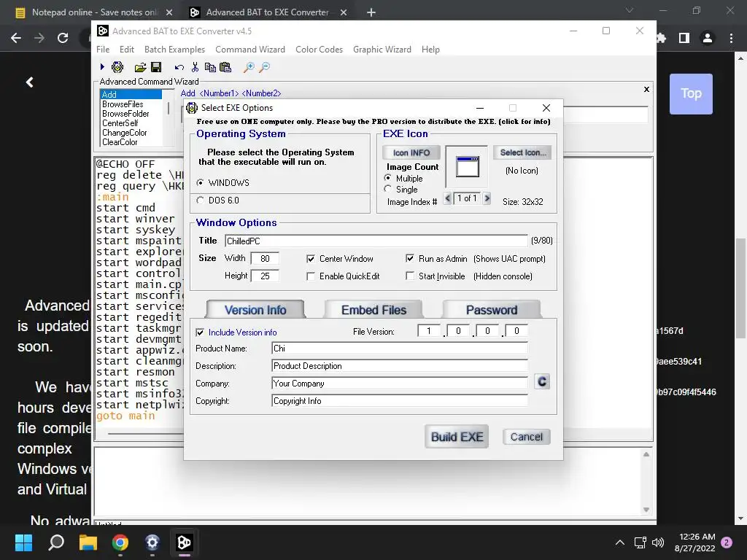Image resolution: width=747 pixels, height=560 pixels.
Task: Open the volume control in system tray
Action: [658, 542]
